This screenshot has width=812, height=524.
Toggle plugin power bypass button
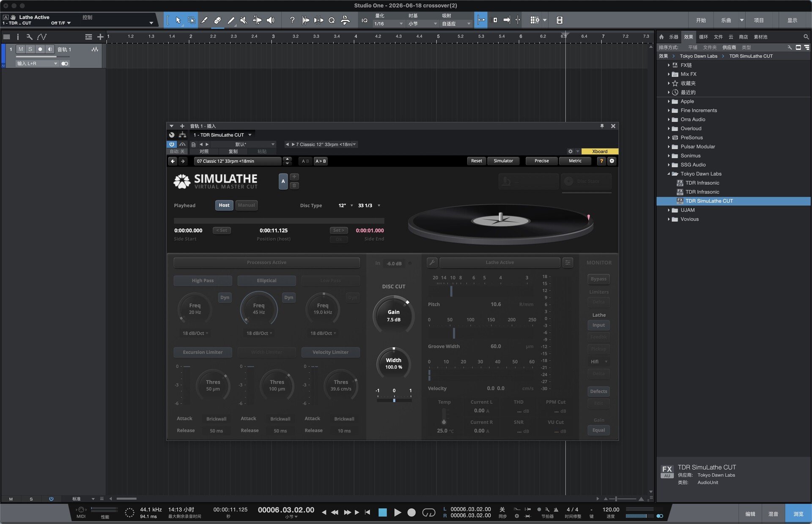click(172, 144)
